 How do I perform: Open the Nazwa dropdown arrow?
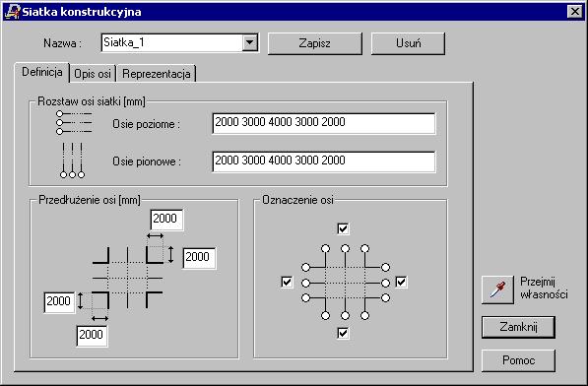(x=250, y=42)
